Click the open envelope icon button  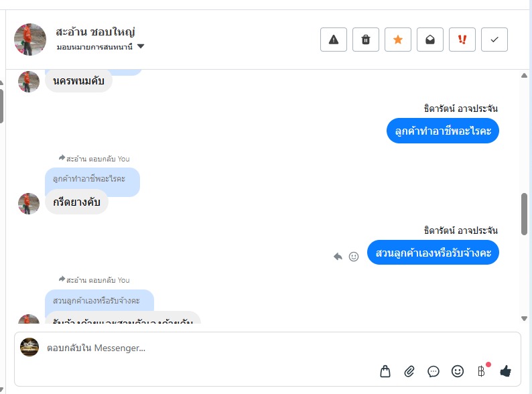pos(430,40)
